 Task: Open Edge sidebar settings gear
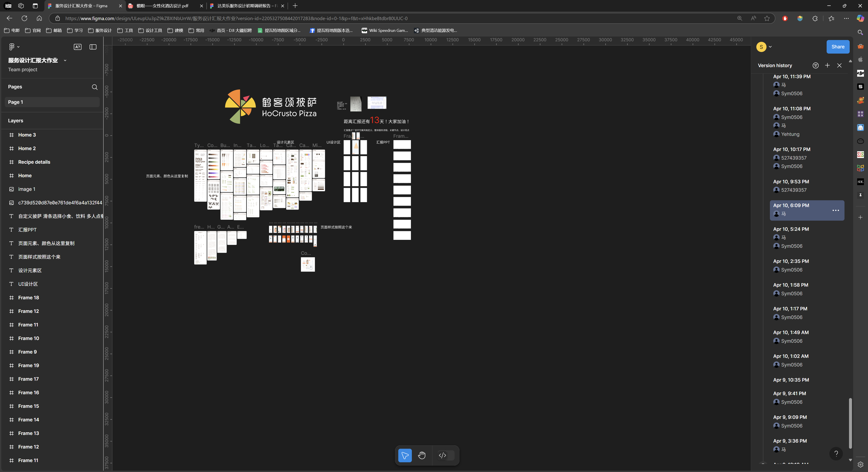click(x=860, y=464)
